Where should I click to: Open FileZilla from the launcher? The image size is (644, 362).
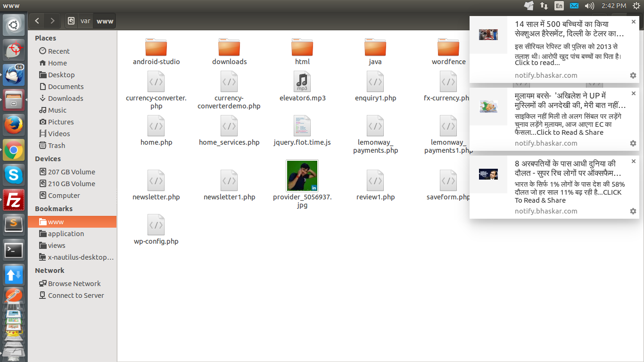(14, 200)
